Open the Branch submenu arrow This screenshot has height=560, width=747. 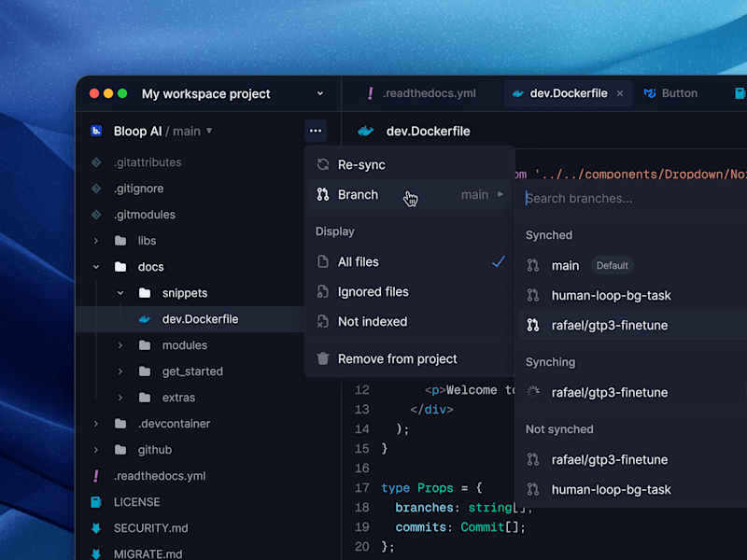[x=500, y=194]
